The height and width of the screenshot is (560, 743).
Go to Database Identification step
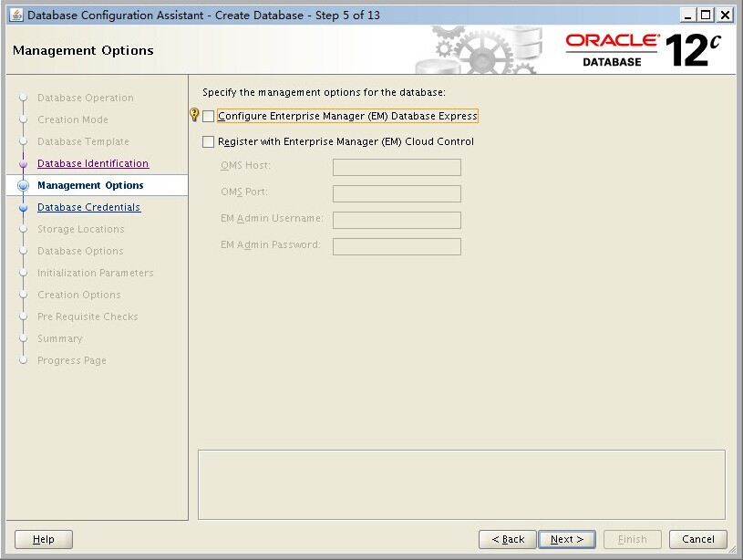pos(92,164)
